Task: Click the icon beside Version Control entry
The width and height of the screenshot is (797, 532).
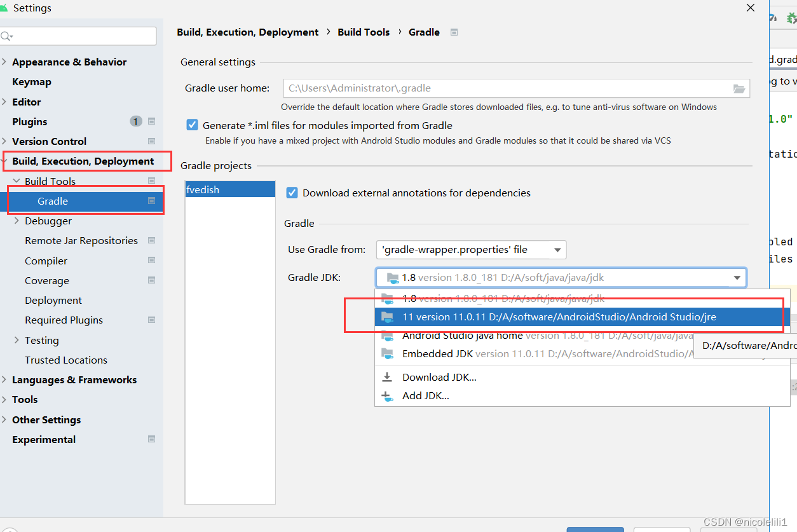Action: click(x=151, y=141)
